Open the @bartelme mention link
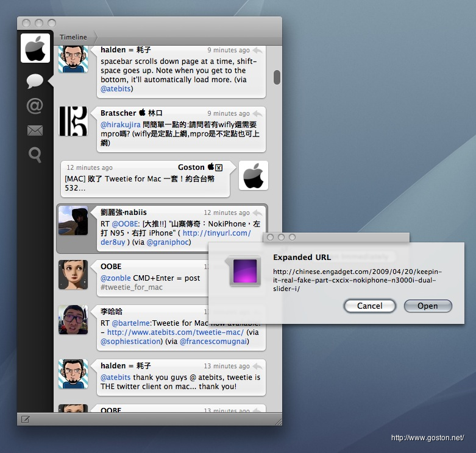The image size is (476, 453). 130,323
